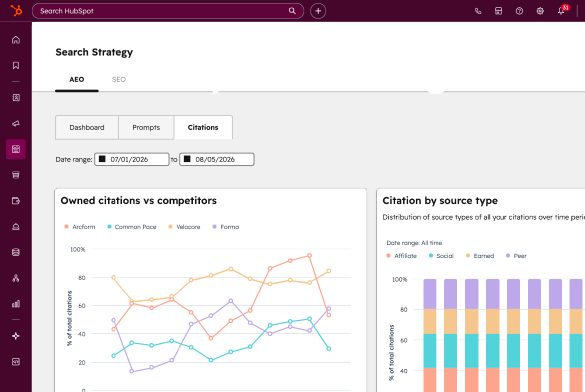This screenshot has height=392, width=585.
Task: Go to Home in the sidebar
Action: coord(16,40)
